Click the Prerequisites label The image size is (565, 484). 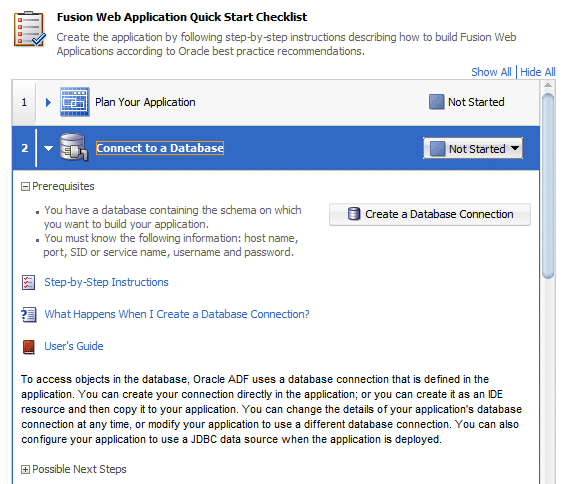[x=63, y=186]
